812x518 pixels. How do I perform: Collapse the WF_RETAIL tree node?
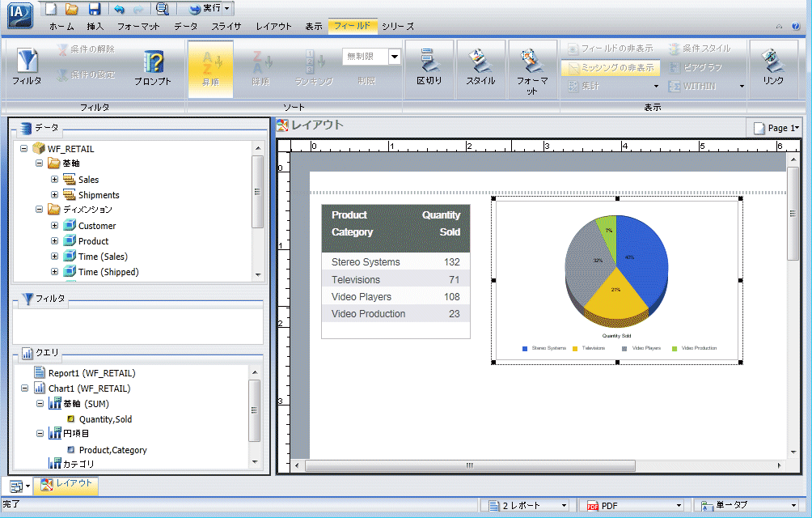tap(23, 149)
